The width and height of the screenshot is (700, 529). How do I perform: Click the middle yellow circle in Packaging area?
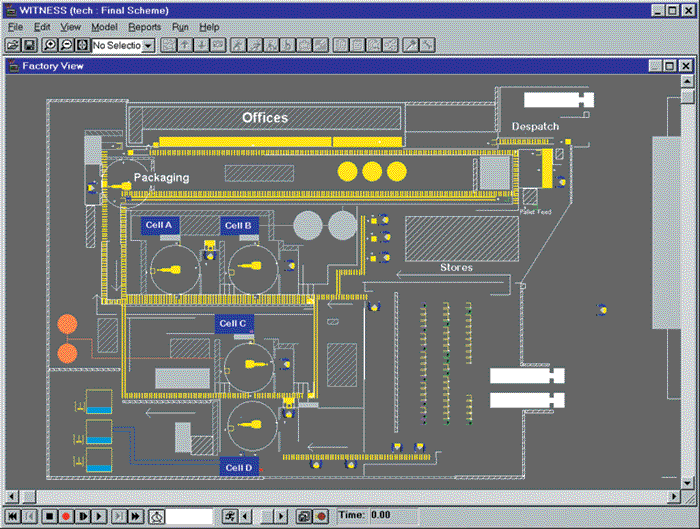click(372, 171)
